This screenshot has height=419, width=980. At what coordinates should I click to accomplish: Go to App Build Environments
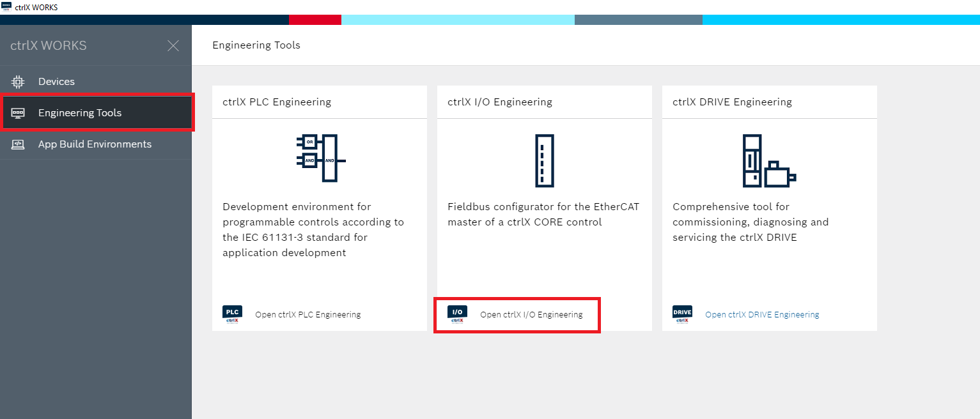click(95, 144)
